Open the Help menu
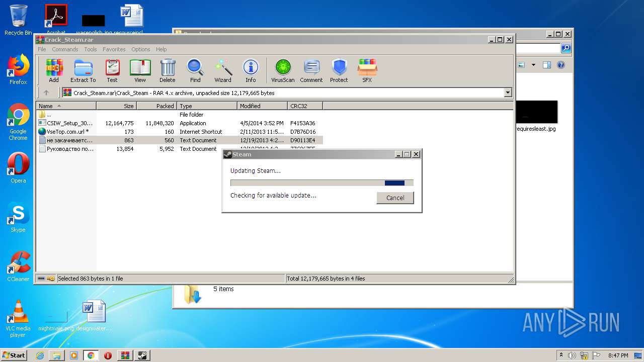This screenshot has height=362, width=644. (161, 49)
